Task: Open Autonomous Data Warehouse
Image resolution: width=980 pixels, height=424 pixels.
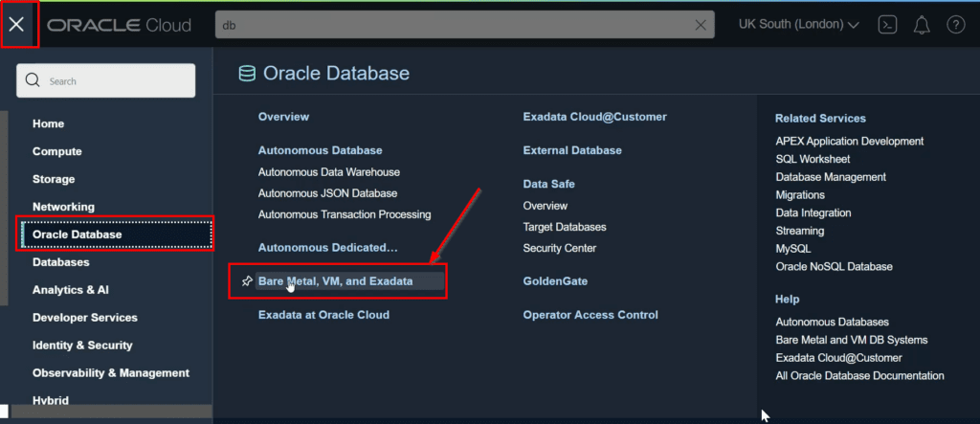Action: [x=329, y=171]
